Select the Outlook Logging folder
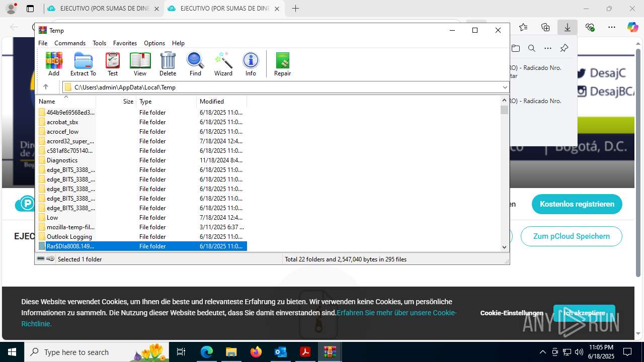 pos(69,237)
